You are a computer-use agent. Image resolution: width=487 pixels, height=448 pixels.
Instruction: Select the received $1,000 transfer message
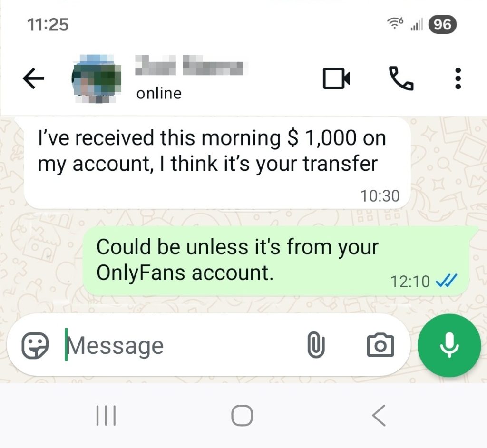pyautogui.click(x=217, y=163)
